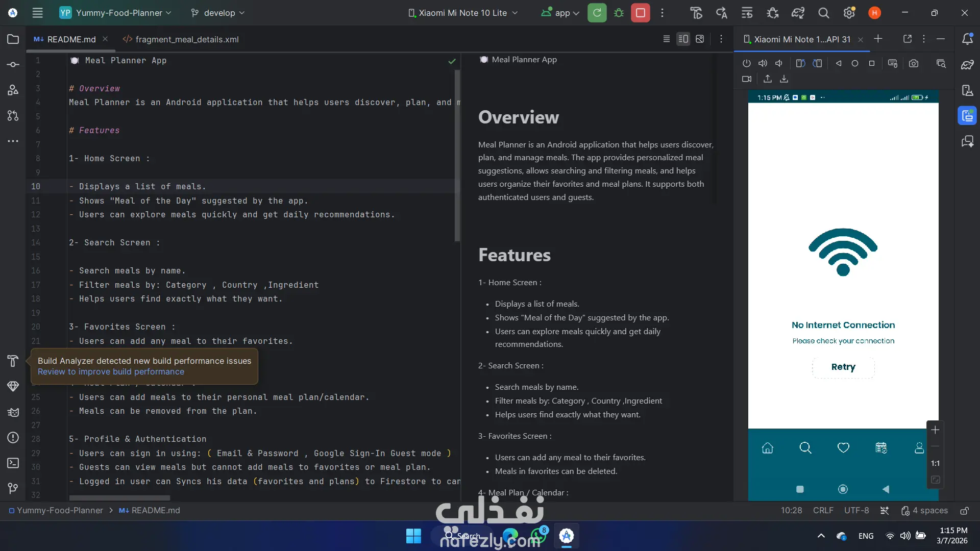Viewport: 980px width, 551px height.
Task: Open the Terminal tool window
Action: pyautogui.click(x=13, y=463)
